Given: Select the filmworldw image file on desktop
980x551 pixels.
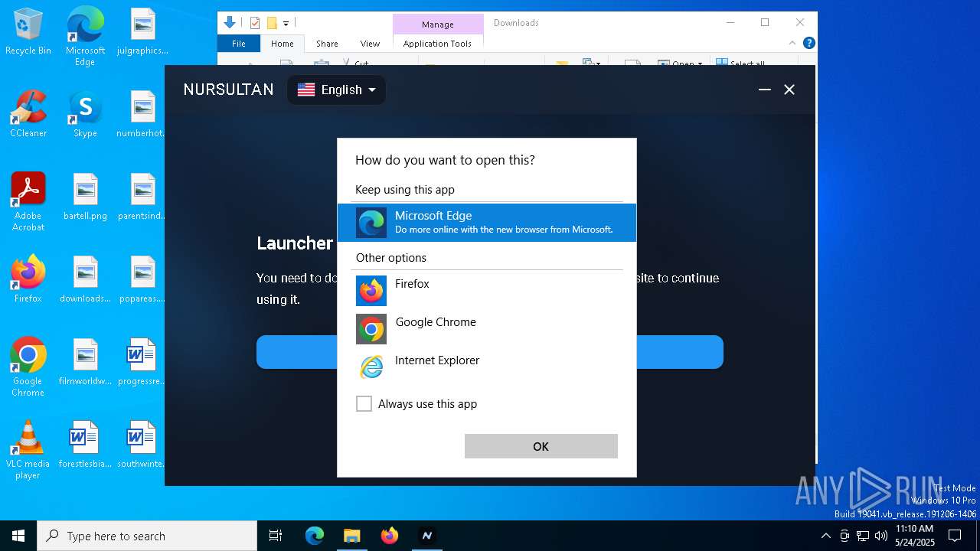Looking at the screenshot, I should pos(85,362).
